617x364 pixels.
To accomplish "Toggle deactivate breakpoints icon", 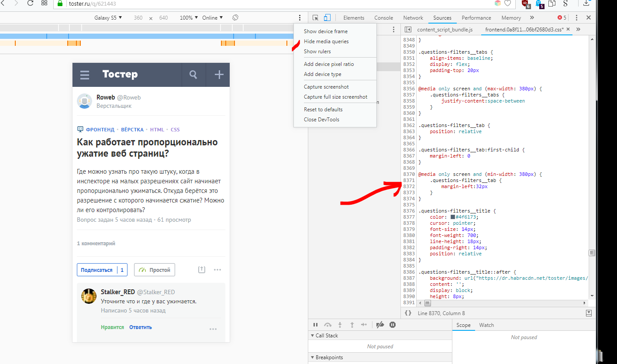I will (x=380, y=325).
